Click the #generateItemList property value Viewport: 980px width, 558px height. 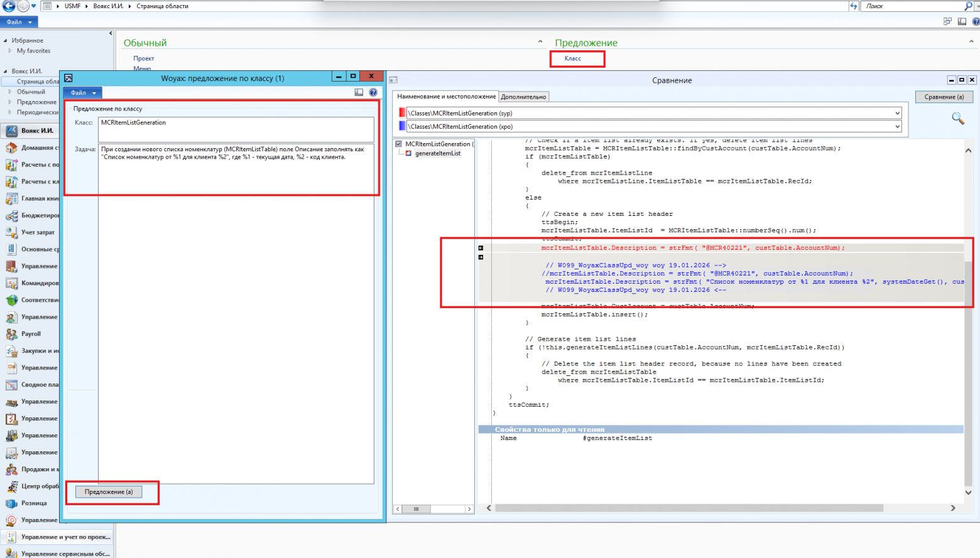click(617, 438)
